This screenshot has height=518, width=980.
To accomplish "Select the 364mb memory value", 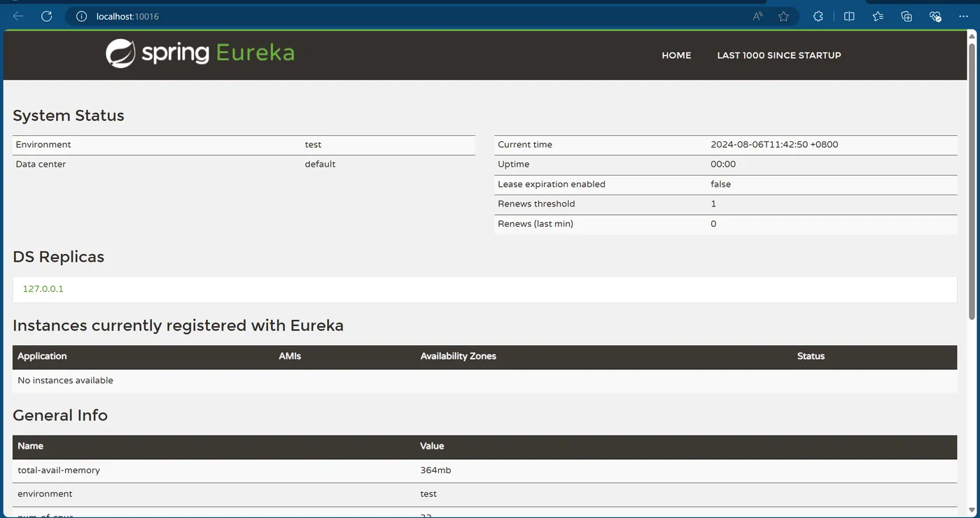I will click(435, 470).
